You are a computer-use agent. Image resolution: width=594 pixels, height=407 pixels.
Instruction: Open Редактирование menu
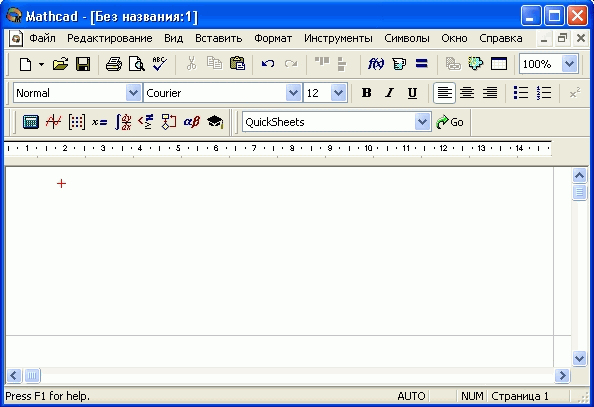109,38
